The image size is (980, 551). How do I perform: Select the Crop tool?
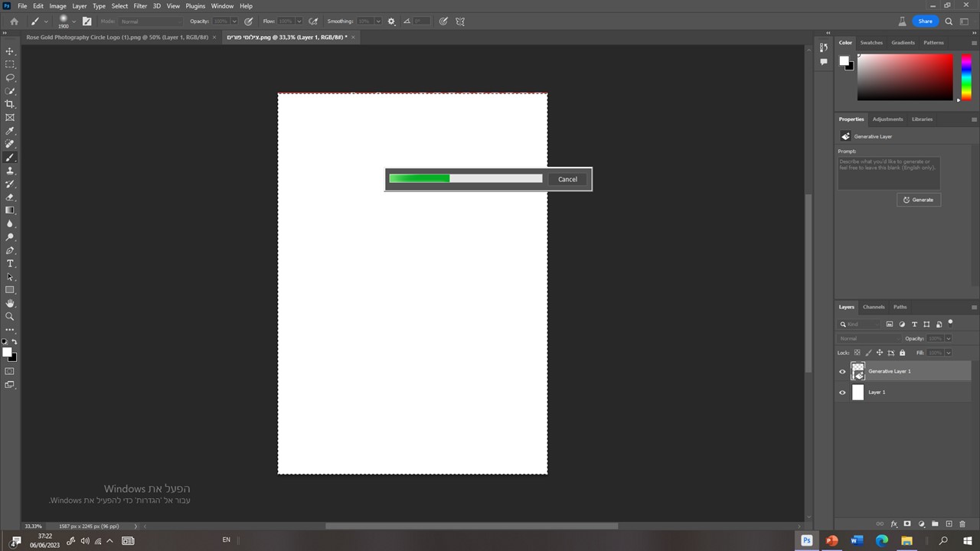coord(10,104)
